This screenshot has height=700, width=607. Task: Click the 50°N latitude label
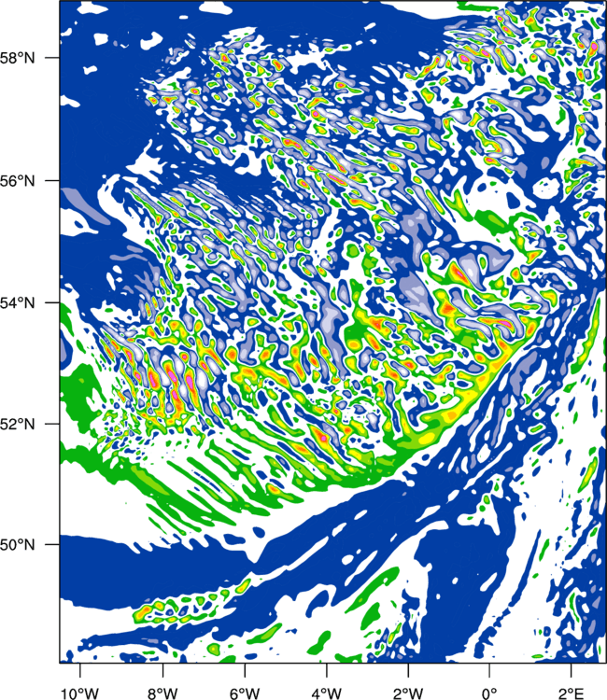point(18,545)
